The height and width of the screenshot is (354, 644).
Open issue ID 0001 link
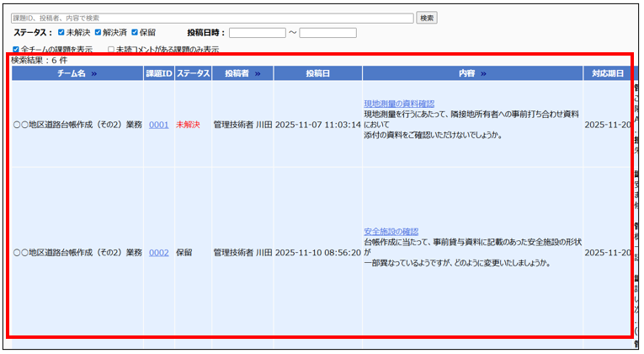pos(158,125)
